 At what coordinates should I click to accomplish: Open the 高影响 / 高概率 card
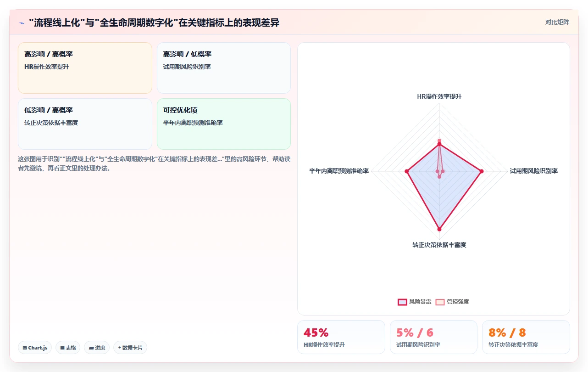tap(85, 68)
